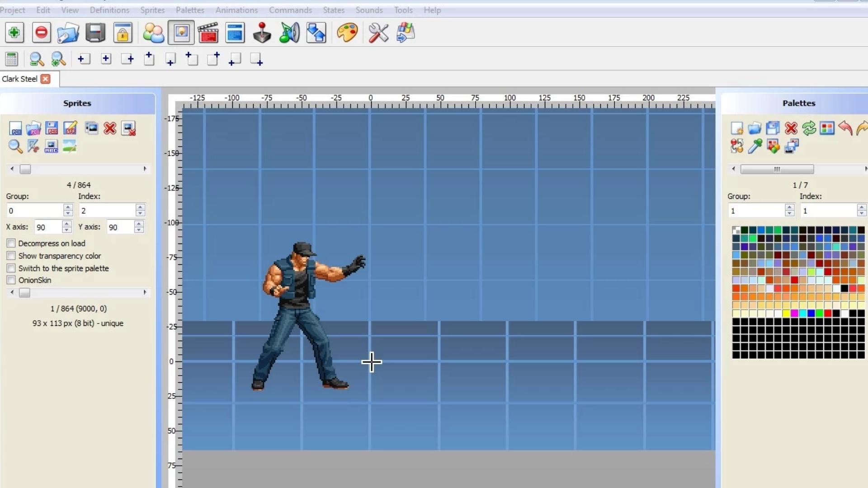Open the Help menu
Image resolution: width=868 pixels, height=488 pixels.
432,10
